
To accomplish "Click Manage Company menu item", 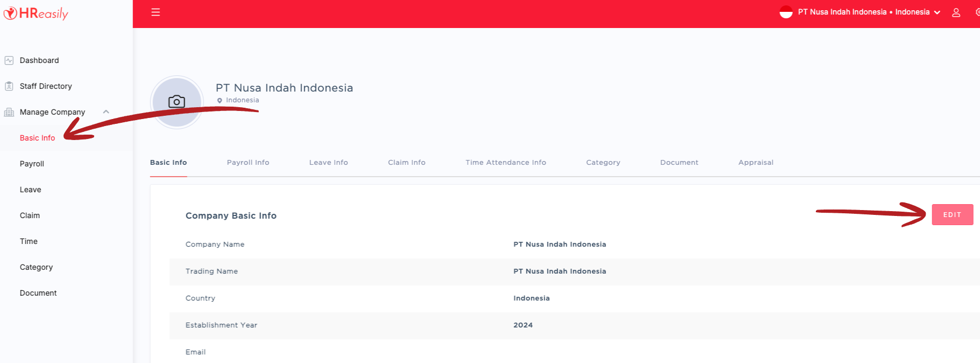I will point(52,112).
